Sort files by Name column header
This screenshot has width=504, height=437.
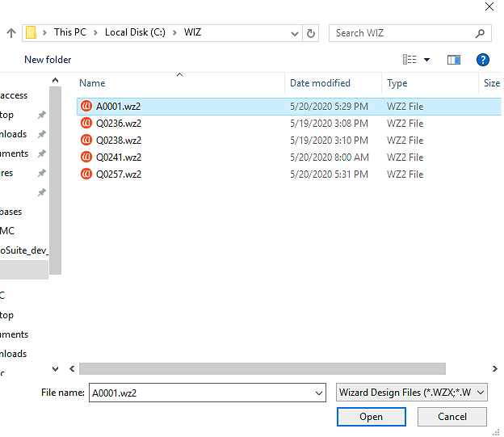tap(93, 83)
